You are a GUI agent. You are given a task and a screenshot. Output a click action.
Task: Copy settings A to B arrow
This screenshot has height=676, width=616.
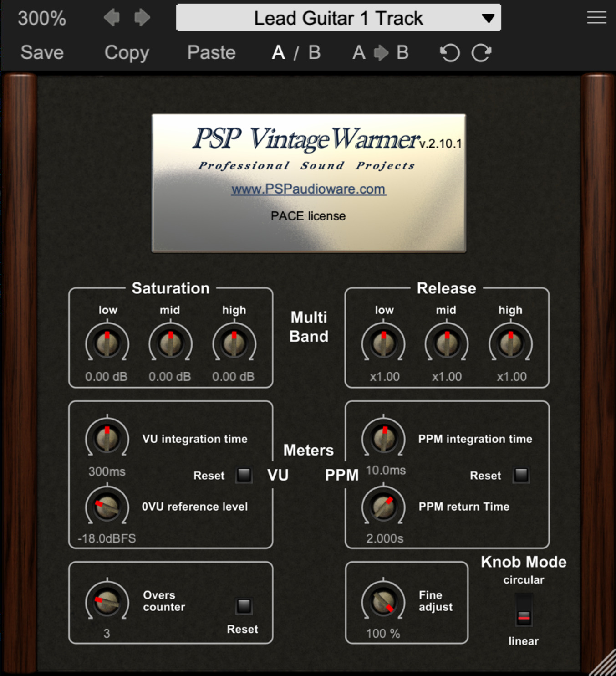click(x=380, y=53)
